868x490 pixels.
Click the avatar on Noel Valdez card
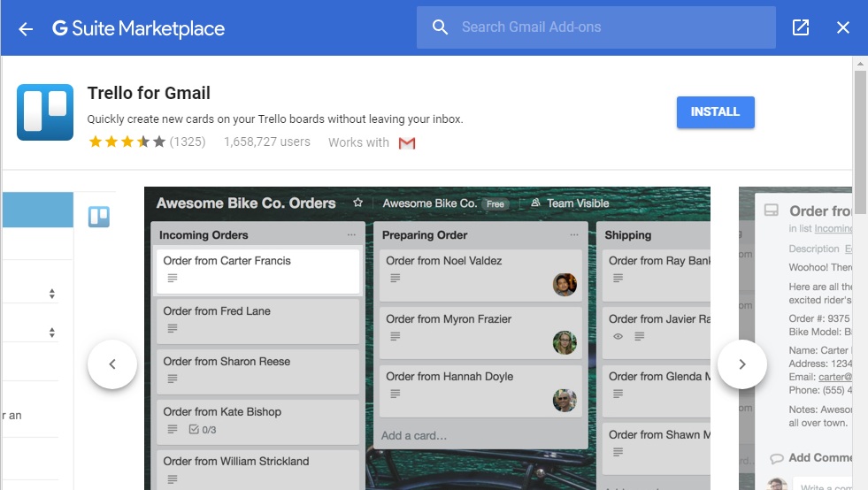click(565, 285)
